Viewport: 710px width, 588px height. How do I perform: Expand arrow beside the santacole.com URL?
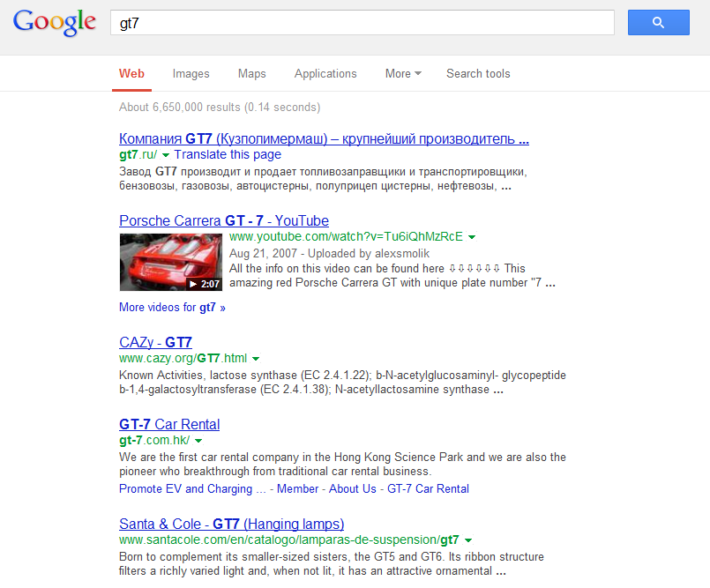(x=468, y=540)
